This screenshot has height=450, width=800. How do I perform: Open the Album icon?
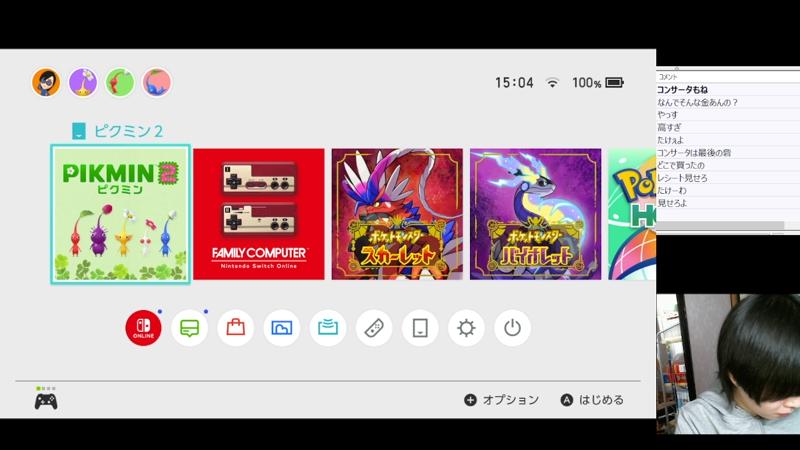(282, 328)
